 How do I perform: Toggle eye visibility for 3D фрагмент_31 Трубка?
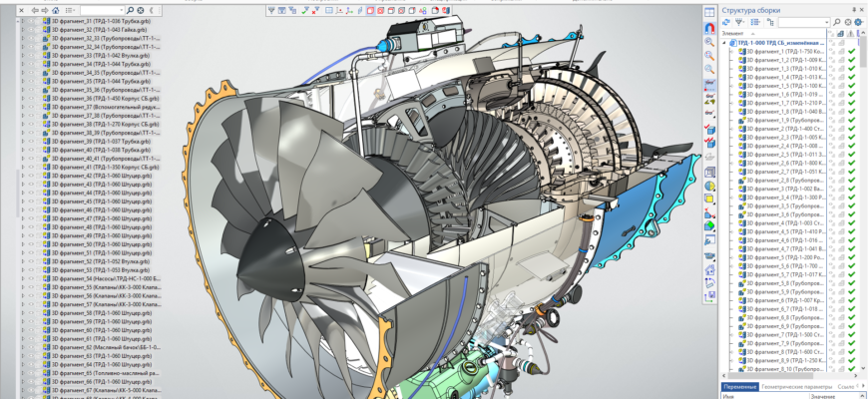[x=31, y=21]
